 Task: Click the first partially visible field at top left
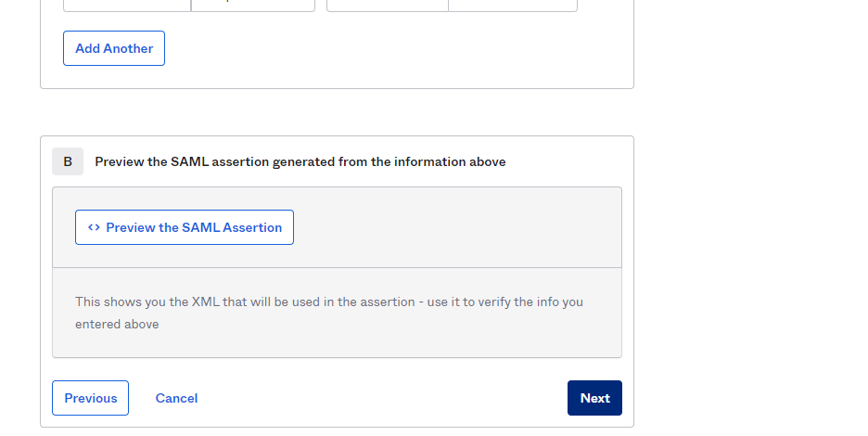(127, 5)
